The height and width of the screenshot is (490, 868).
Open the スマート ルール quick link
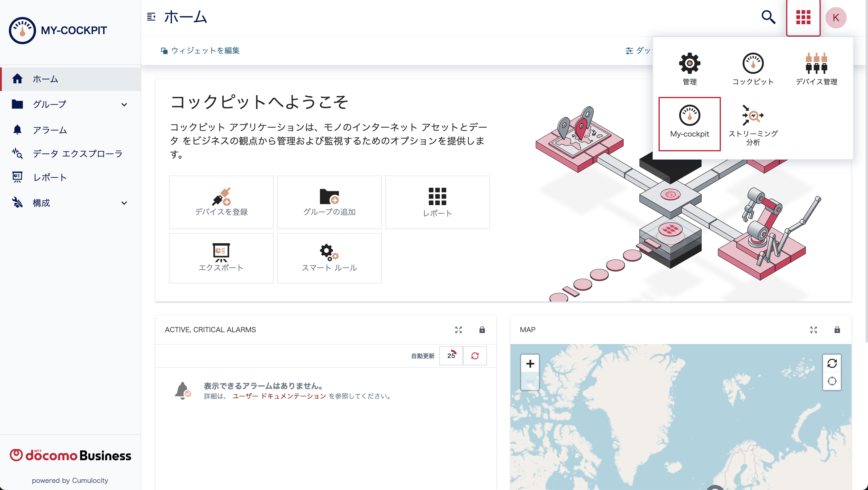[x=329, y=258]
